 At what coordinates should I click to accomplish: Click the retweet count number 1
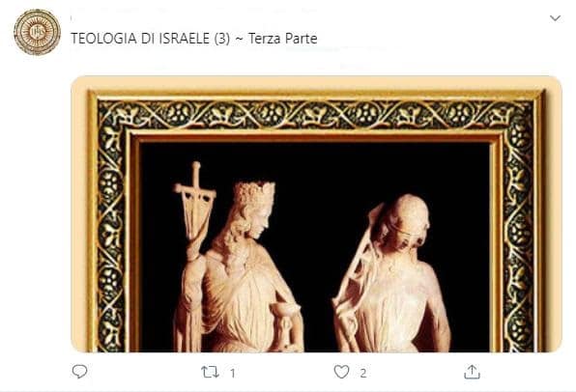pos(232,374)
